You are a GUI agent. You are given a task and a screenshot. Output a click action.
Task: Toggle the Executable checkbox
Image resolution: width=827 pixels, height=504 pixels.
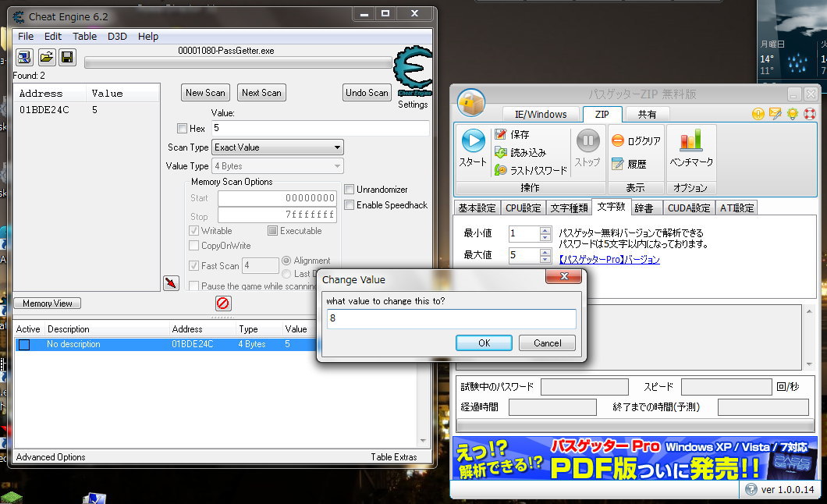pos(273,230)
